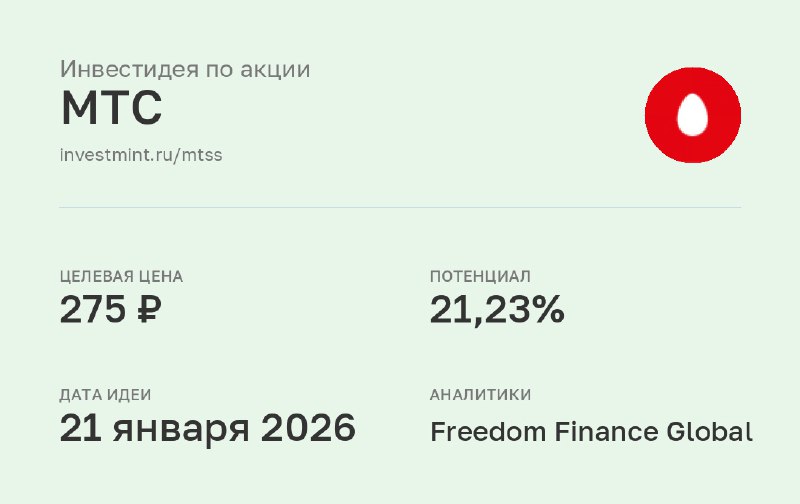The height and width of the screenshot is (504, 800).
Task: Click the ЦЕЛЕВАЯ ЦЕНА label
Action: point(121,276)
